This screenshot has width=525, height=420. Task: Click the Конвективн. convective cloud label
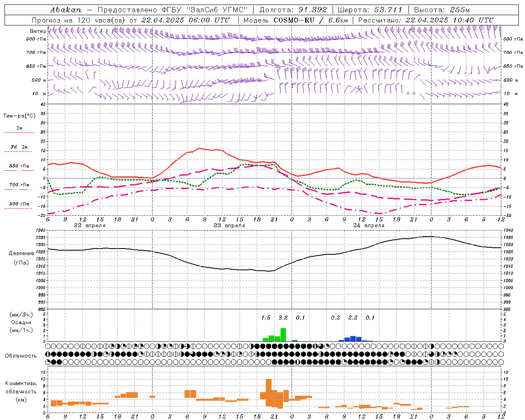pyautogui.click(x=21, y=383)
